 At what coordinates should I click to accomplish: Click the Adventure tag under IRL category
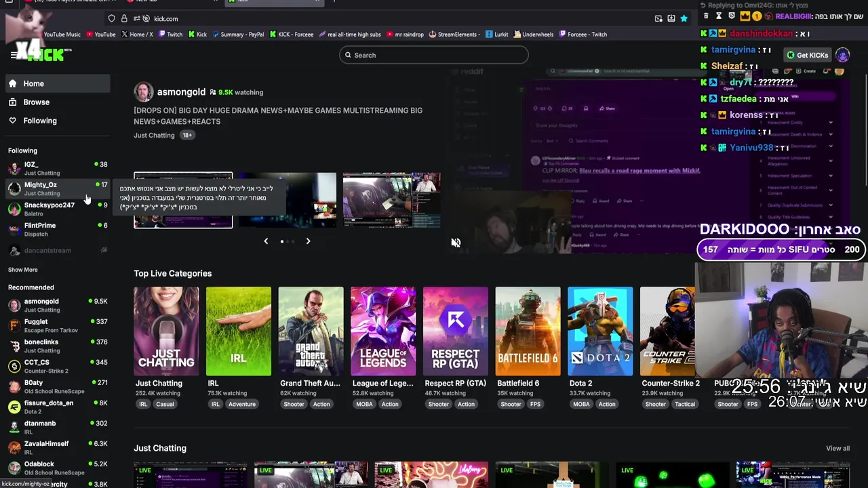pos(241,404)
